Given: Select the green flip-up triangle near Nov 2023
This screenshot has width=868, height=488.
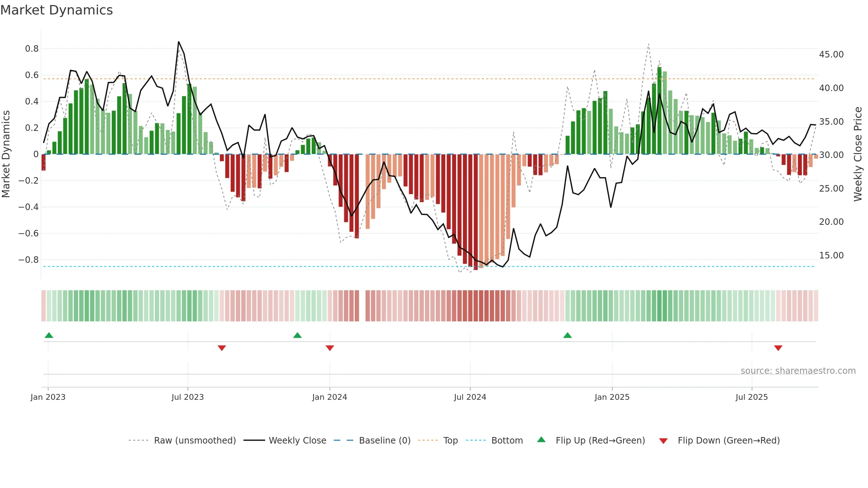Looking at the screenshot, I should click(x=297, y=335).
